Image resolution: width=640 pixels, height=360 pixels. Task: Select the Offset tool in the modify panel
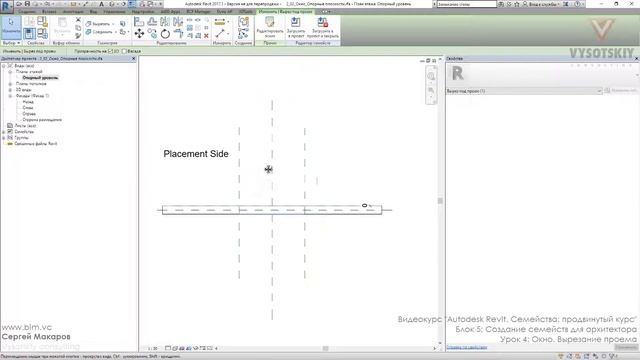coord(152,22)
